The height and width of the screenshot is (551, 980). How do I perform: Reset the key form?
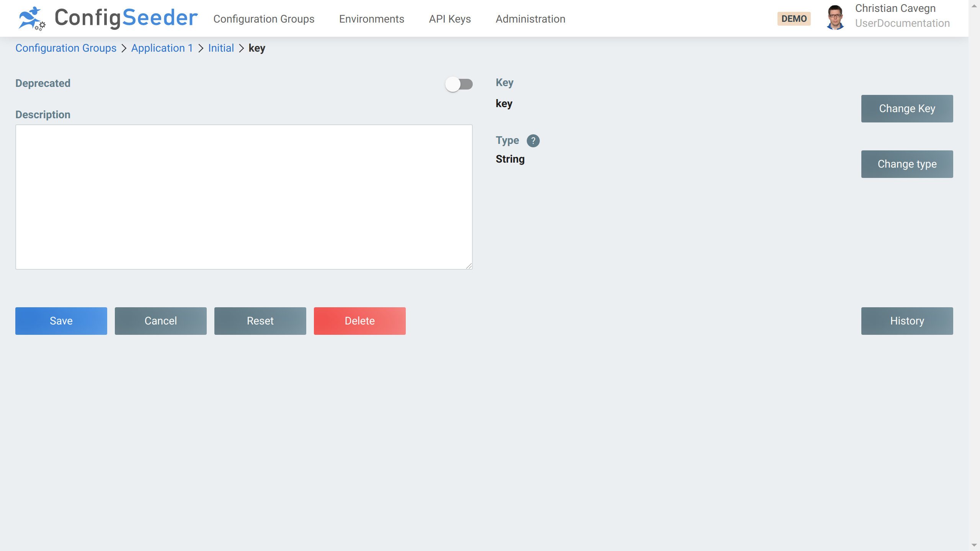tap(260, 321)
